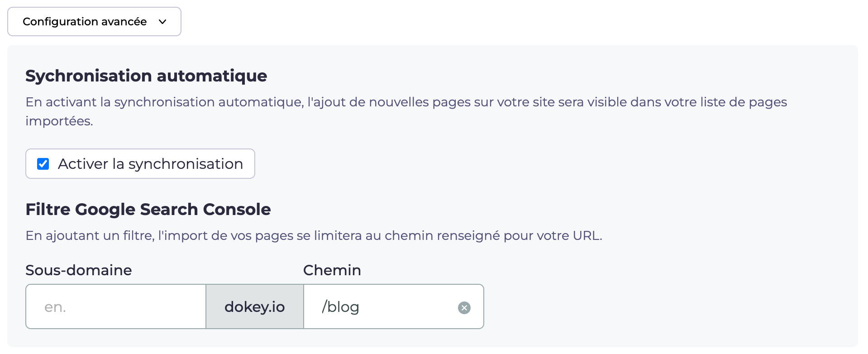Focus the Sous-domaine input field
Image resolution: width=868 pixels, height=354 pixels.
[116, 306]
